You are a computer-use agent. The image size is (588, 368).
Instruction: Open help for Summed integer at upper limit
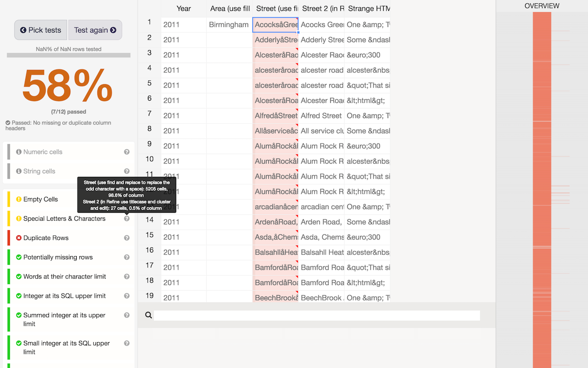tap(127, 315)
